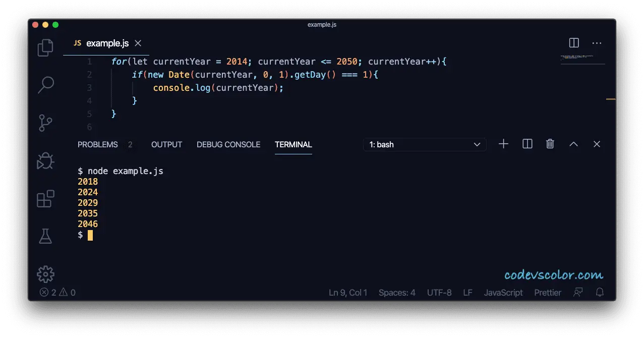Image resolution: width=644 pixels, height=338 pixels.
Task: Open the Manage gear menu
Action: (45, 274)
